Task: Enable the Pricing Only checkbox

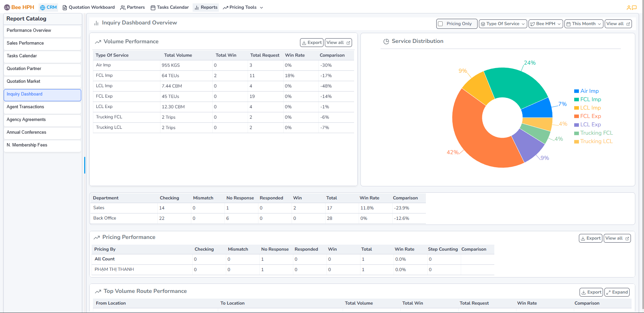Action: point(441,23)
